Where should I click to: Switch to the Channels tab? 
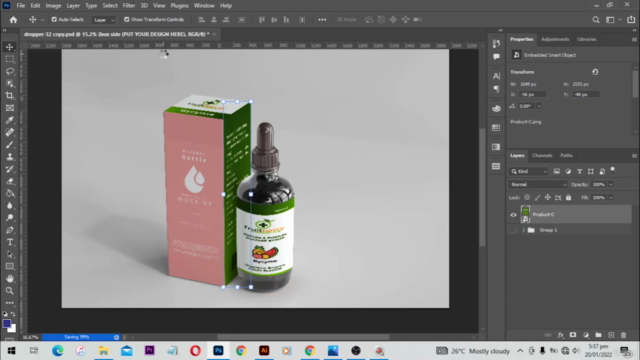click(542, 156)
